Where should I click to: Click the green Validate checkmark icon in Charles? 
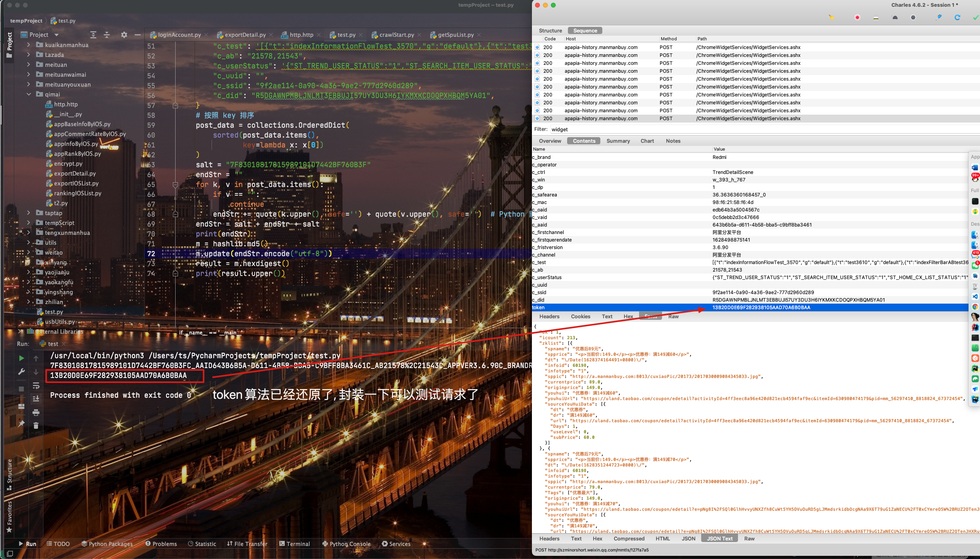click(x=975, y=17)
